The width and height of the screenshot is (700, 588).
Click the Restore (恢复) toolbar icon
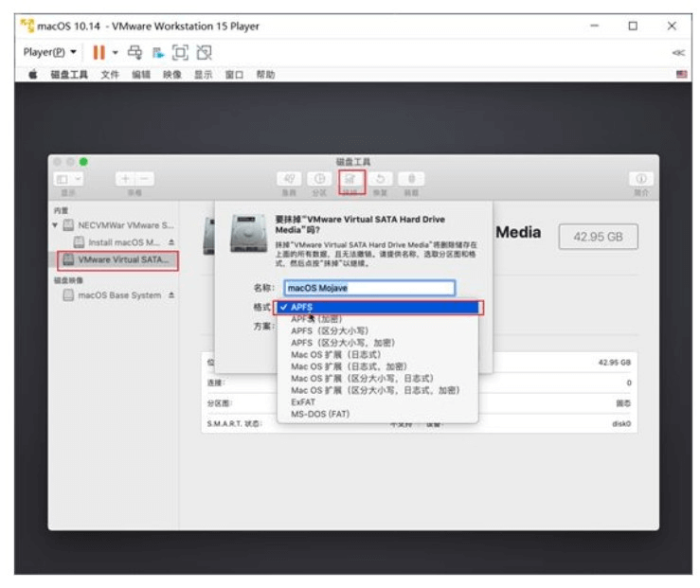pyautogui.click(x=380, y=178)
